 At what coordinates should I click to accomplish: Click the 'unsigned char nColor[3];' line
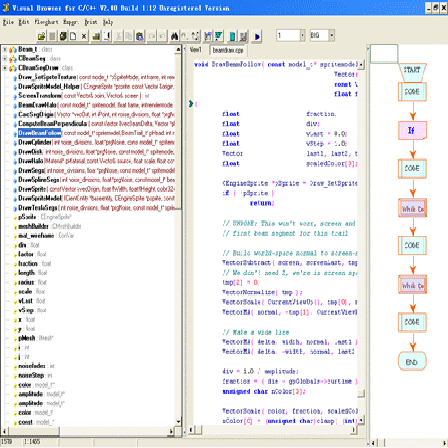(264, 391)
